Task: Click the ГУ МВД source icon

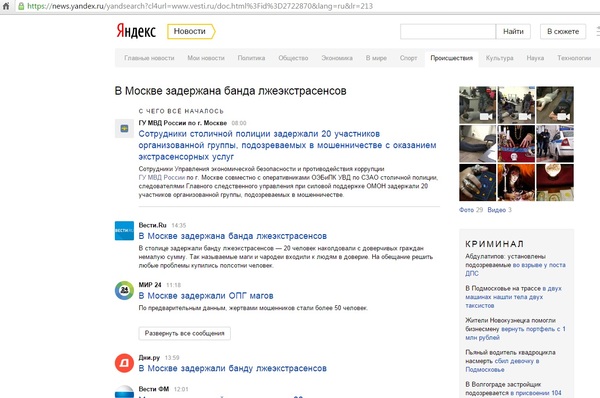Action: pyautogui.click(x=124, y=129)
